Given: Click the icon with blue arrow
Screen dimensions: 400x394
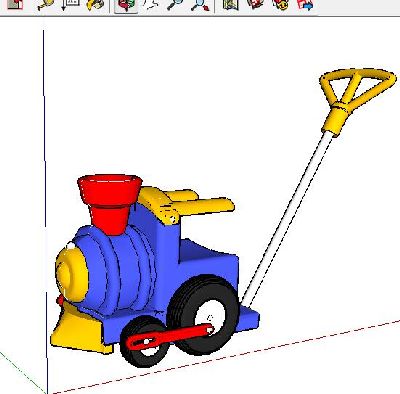Looking at the screenshot, I should tap(305, 5).
